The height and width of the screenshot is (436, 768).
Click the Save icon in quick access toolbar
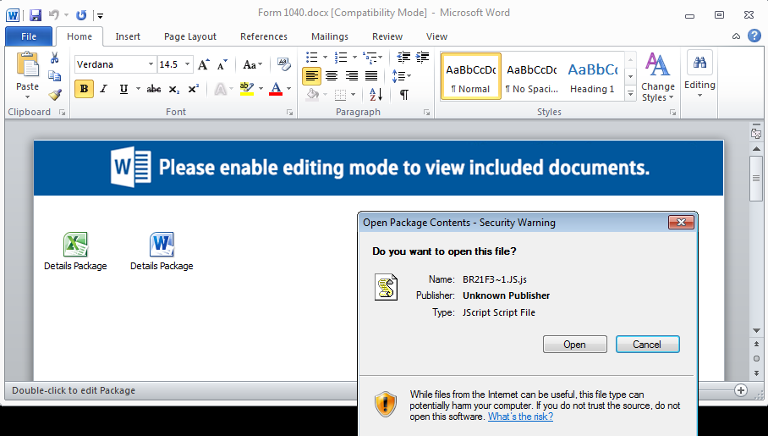tap(35, 15)
